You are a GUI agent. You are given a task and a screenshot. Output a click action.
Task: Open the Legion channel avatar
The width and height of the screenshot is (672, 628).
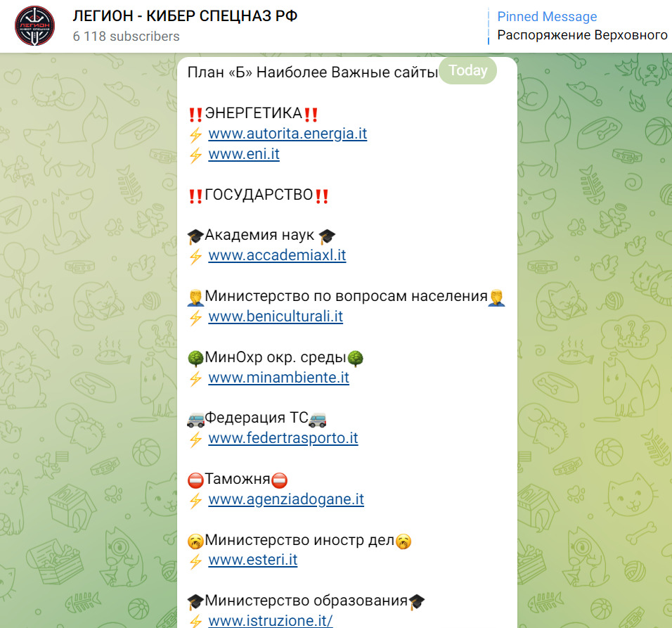[34, 26]
